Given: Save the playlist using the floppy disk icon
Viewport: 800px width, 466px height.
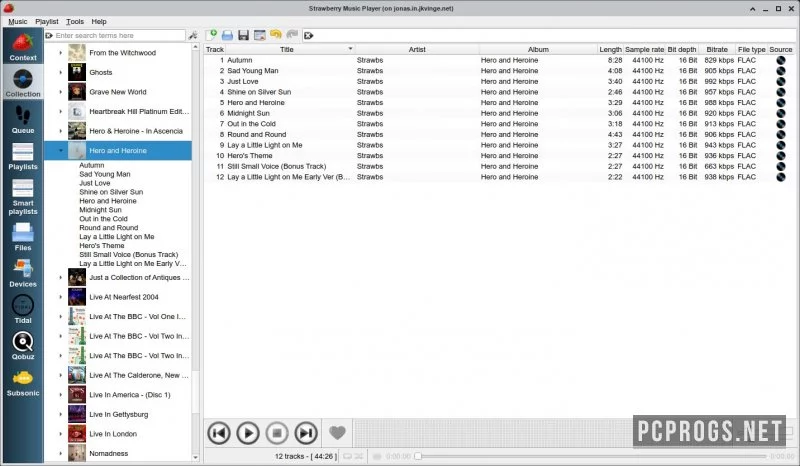Looking at the screenshot, I should pos(243,35).
